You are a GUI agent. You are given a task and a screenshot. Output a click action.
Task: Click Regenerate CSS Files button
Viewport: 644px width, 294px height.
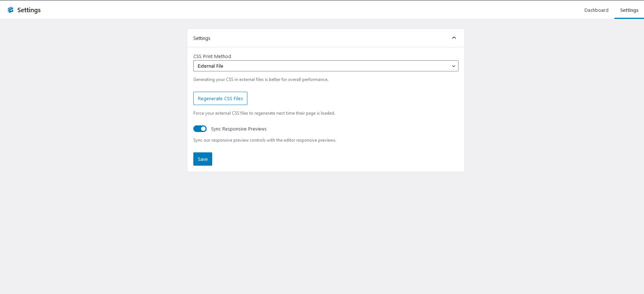[220, 98]
